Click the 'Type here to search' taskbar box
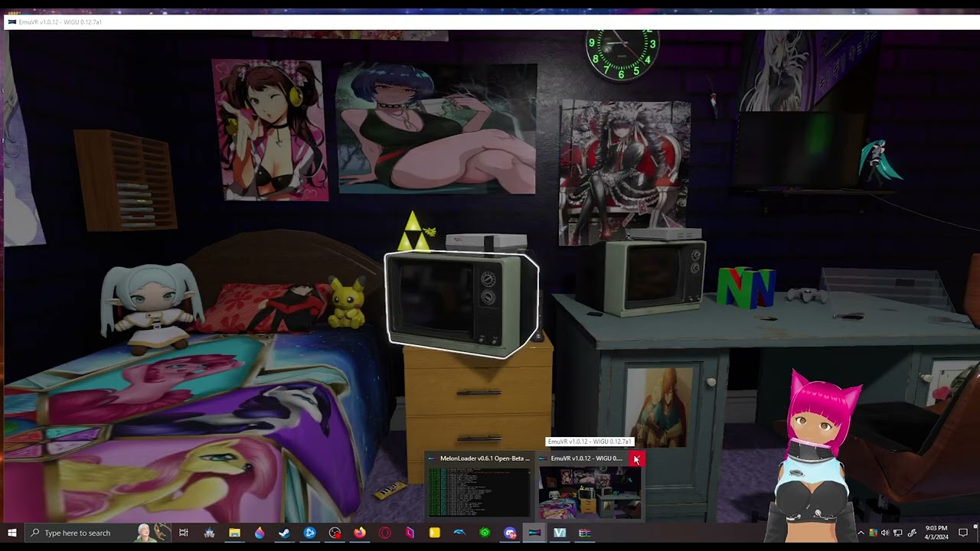Screen dimensions: 980x551 (98, 533)
